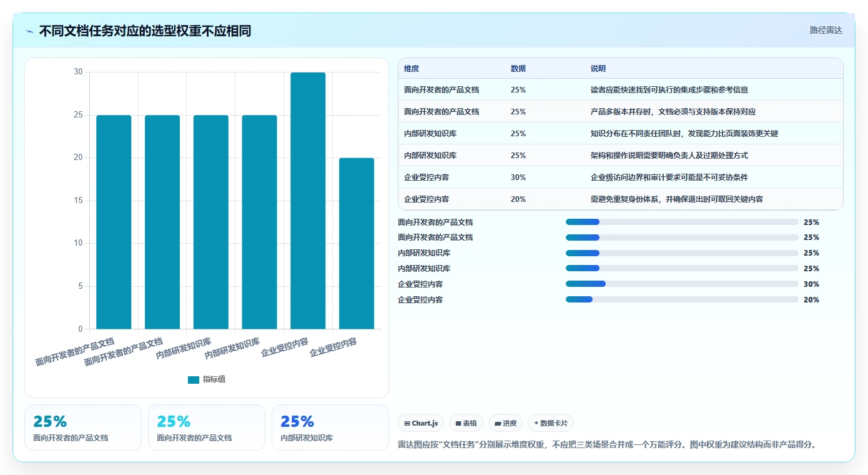Toggle the 指标值 legend item under the chart
868x475 pixels.
pyautogui.click(x=207, y=379)
